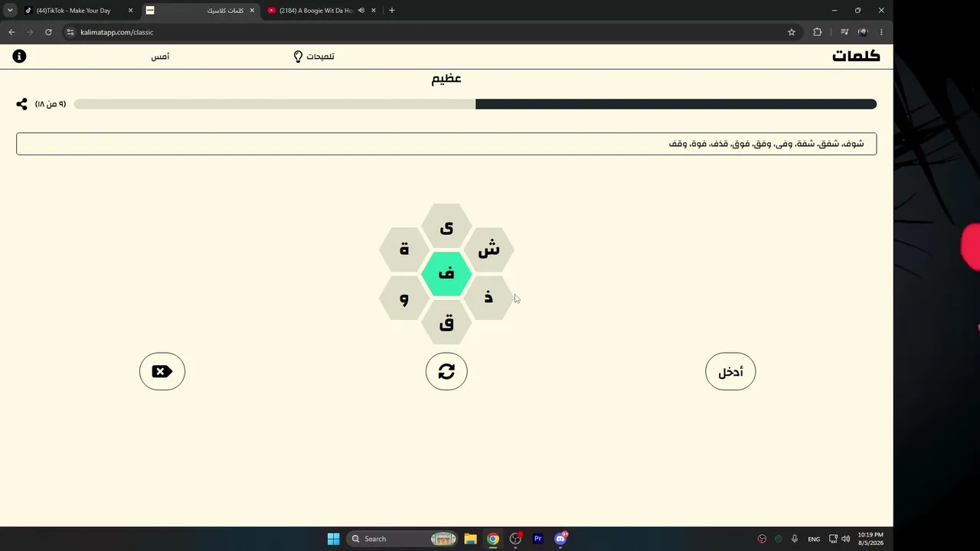The image size is (980, 551).
Task: Click the found words list box
Action: [x=446, y=144]
